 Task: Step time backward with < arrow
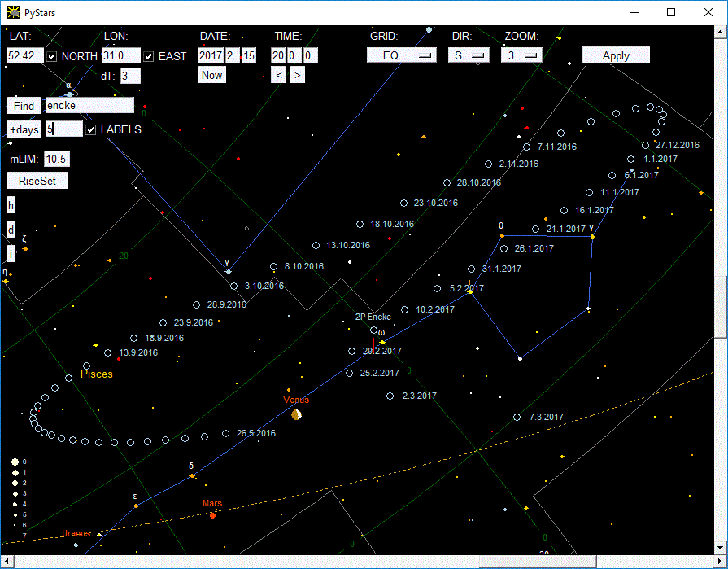[x=278, y=75]
